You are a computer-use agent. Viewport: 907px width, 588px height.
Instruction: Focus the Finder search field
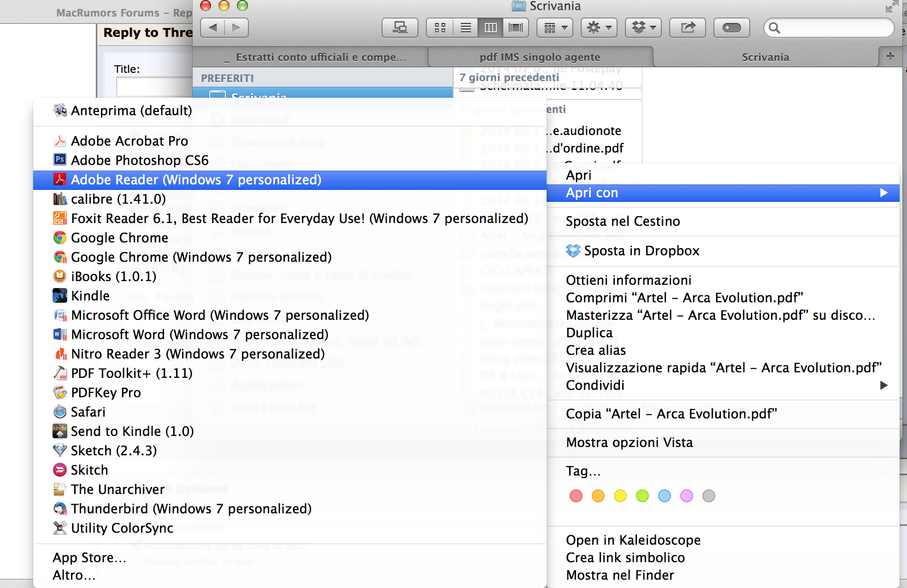click(x=829, y=28)
